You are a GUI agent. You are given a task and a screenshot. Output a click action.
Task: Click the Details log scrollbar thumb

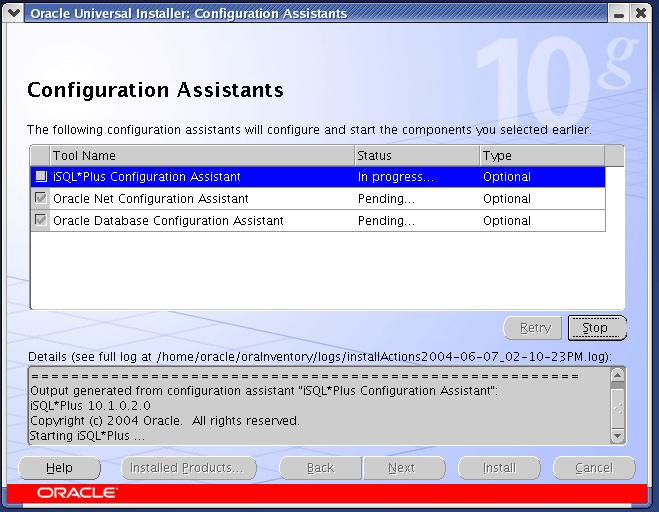pyautogui.click(x=617, y=407)
